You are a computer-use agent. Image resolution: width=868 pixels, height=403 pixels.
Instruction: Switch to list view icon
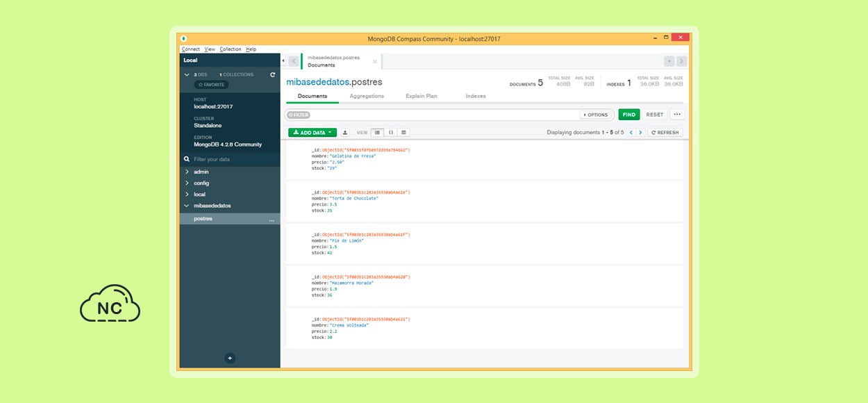378,132
